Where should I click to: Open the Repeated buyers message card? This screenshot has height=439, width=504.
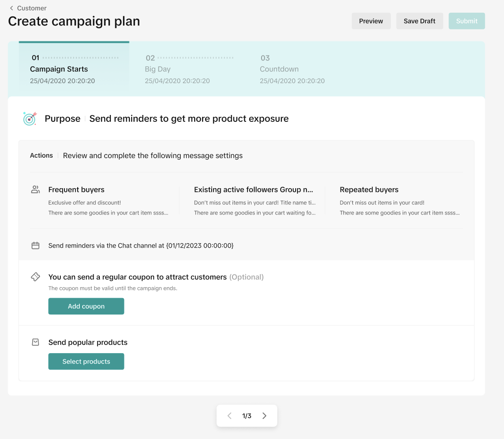[x=400, y=200]
